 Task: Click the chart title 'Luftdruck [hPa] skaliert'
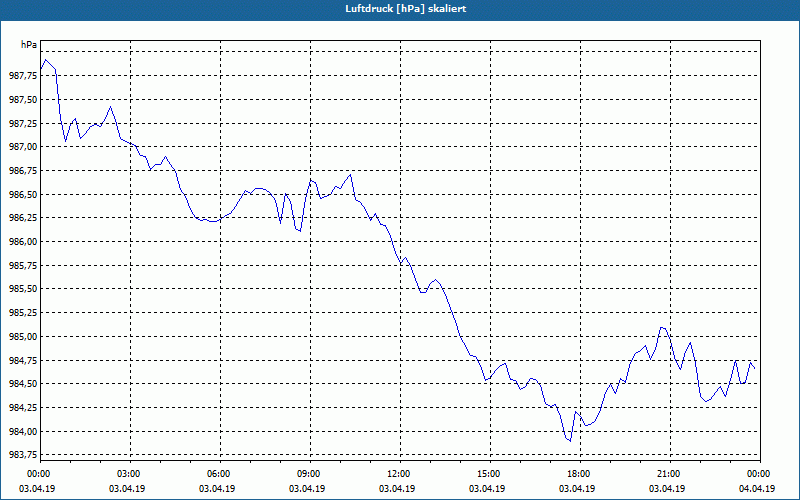(406, 9)
